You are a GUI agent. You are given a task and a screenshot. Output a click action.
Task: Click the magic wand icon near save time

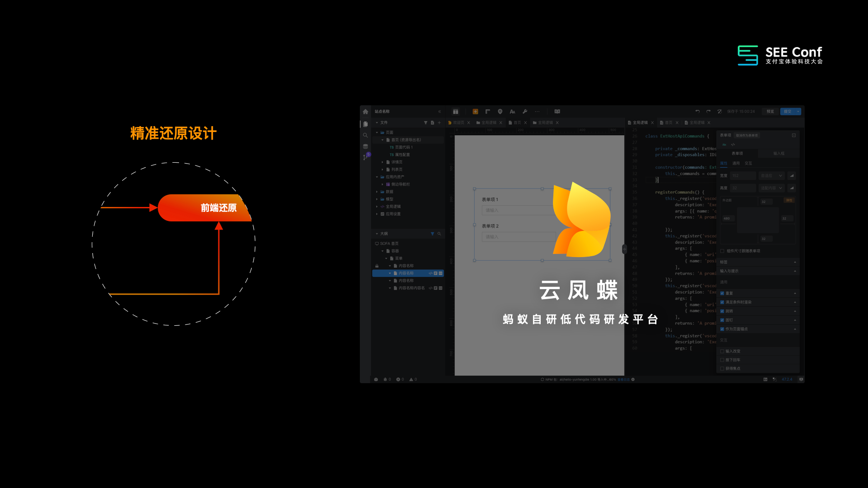coord(720,112)
